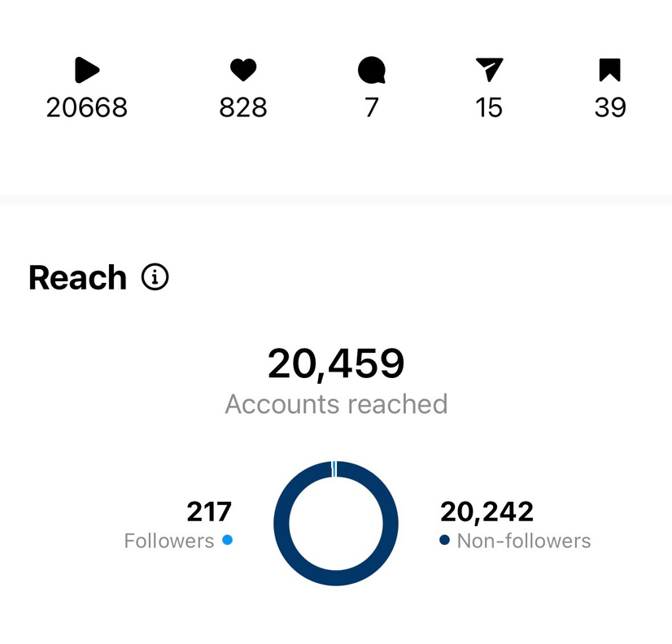This screenshot has height=644, width=672.
Task: Click the 39 saves count
Action: coord(610,108)
